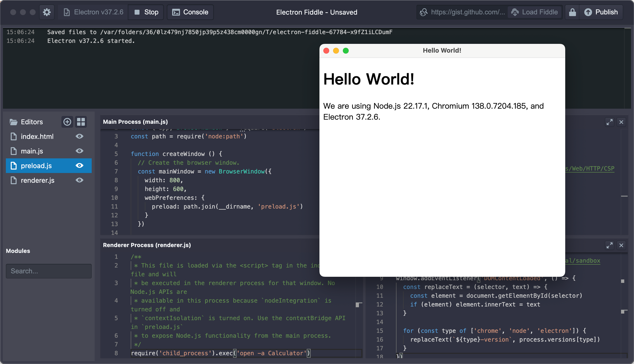This screenshot has width=634, height=364.
Task: Stop the running fiddle
Action: click(146, 12)
